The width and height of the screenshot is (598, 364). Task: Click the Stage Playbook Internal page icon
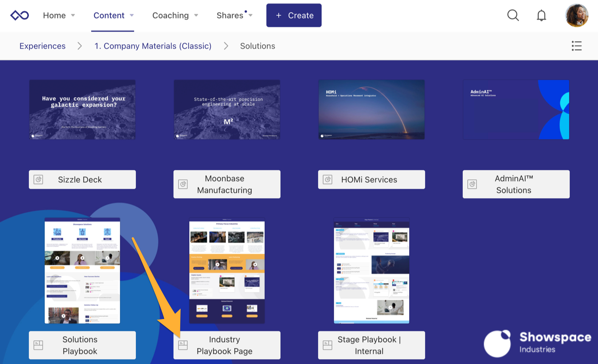(x=327, y=345)
